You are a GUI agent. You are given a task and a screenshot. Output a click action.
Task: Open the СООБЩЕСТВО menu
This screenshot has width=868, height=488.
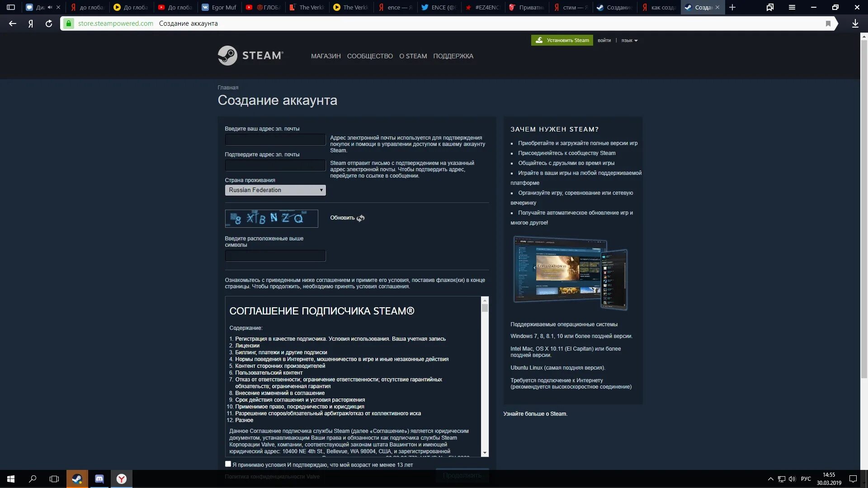370,56
